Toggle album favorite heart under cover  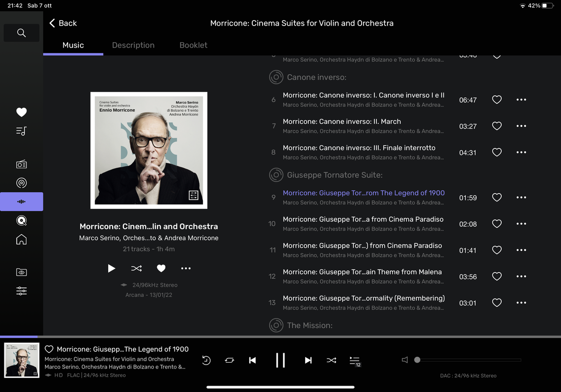(x=161, y=268)
